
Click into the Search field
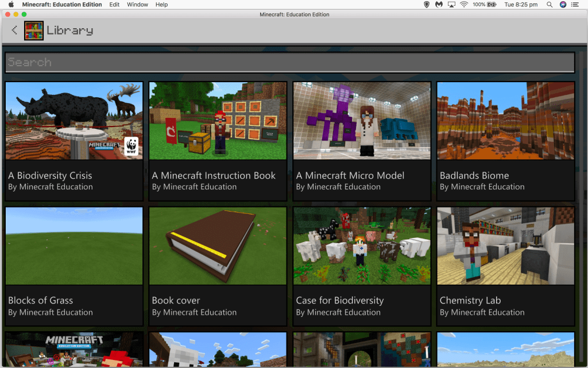coord(290,62)
